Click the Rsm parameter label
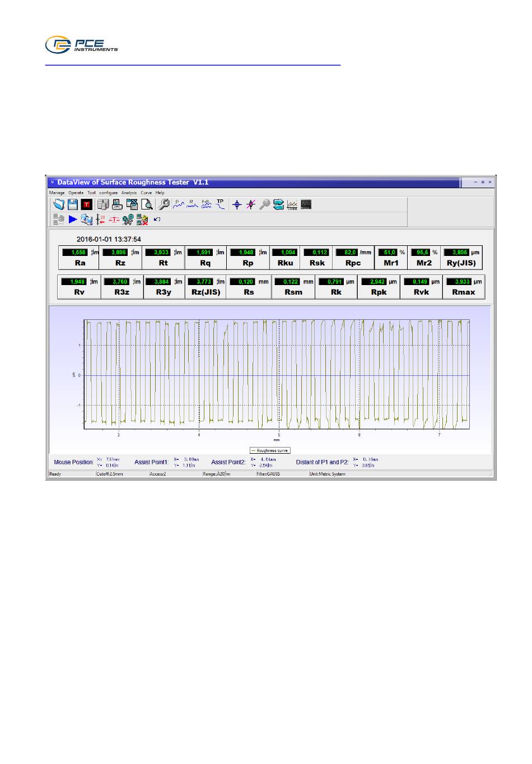The width and height of the screenshot is (532, 764). tap(293, 292)
